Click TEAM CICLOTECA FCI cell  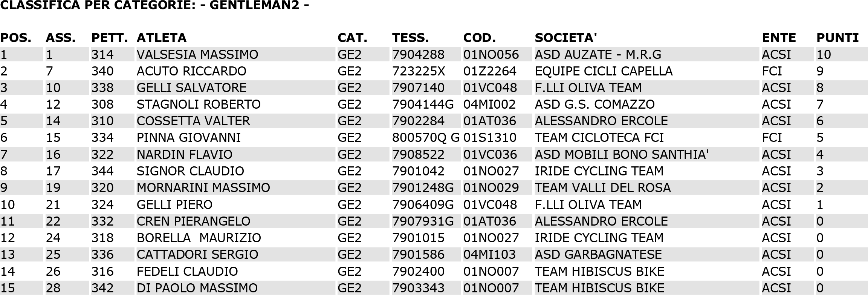pos(599,137)
